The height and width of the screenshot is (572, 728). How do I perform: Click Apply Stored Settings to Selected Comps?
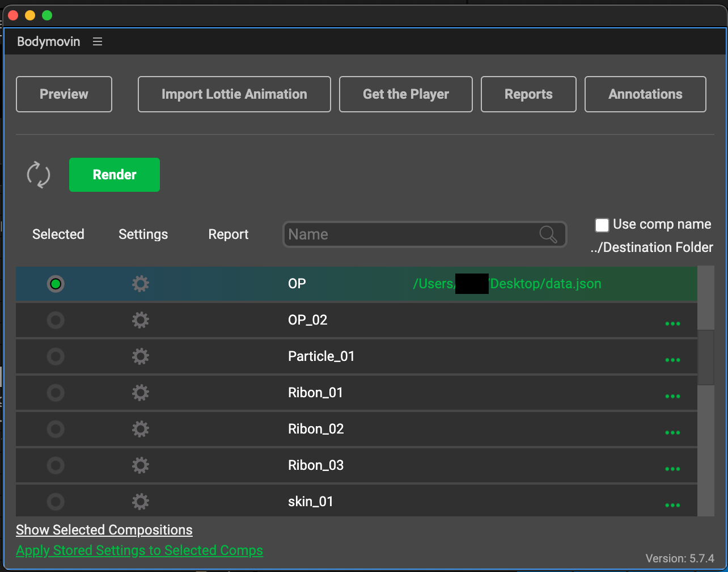139,550
